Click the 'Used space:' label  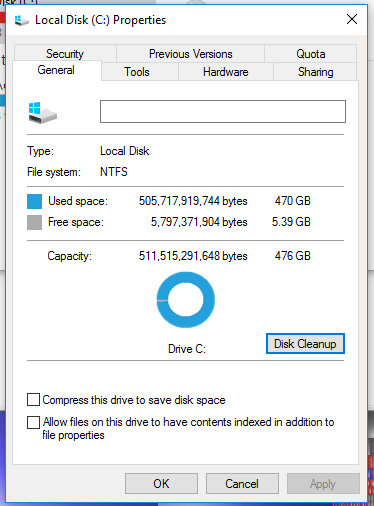pyautogui.click(x=78, y=201)
